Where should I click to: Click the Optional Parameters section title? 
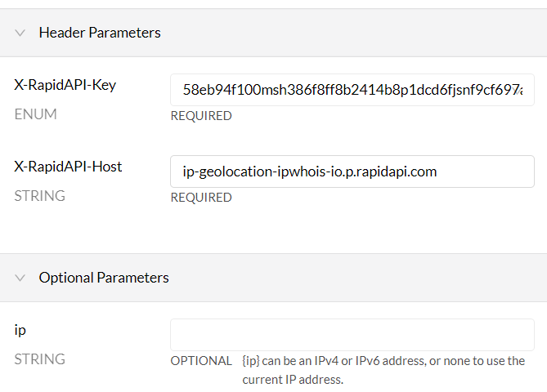[x=104, y=278]
